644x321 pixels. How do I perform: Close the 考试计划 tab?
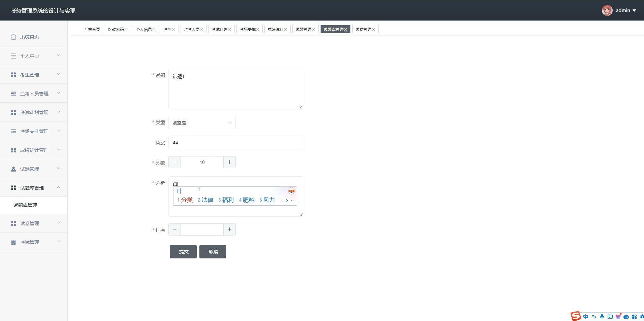pyautogui.click(x=230, y=30)
